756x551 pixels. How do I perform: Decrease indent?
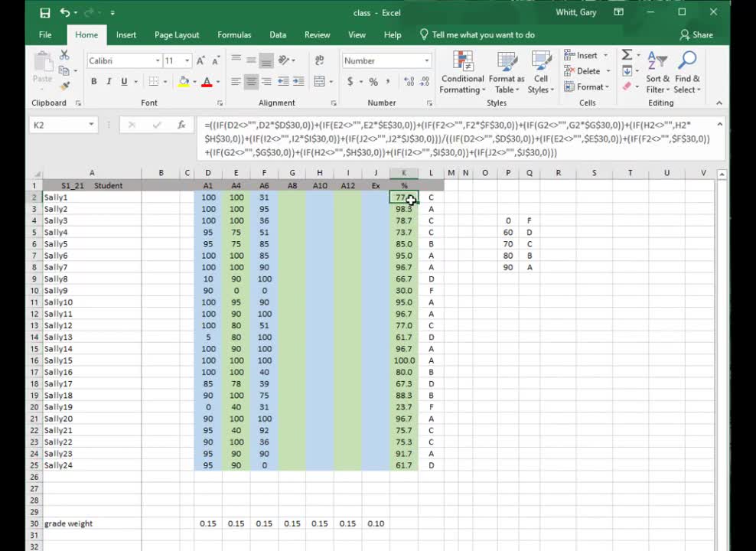(x=283, y=81)
